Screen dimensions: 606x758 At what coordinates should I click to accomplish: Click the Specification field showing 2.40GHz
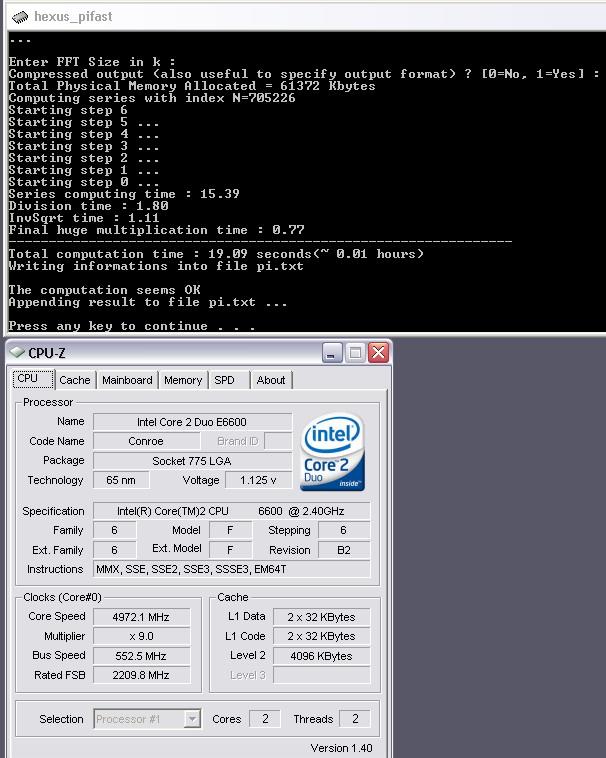(231, 511)
